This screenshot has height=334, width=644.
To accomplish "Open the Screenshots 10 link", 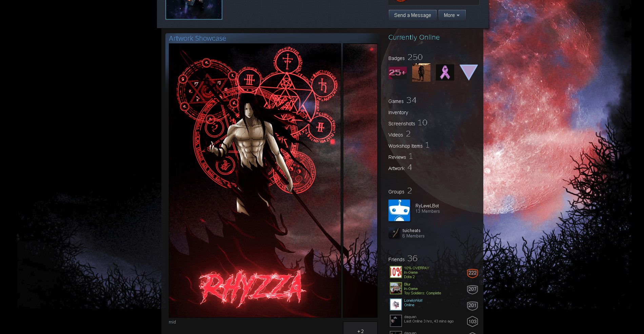I will [x=408, y=123].
